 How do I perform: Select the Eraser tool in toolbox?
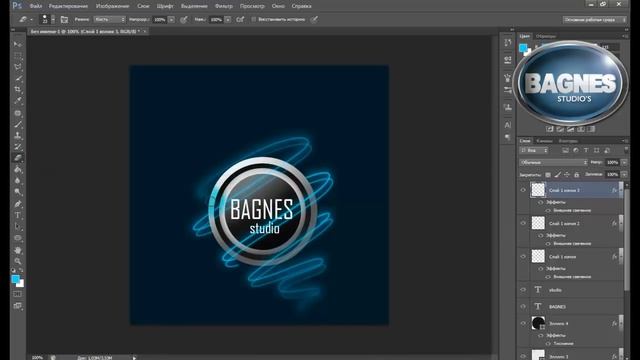point(18,158)
